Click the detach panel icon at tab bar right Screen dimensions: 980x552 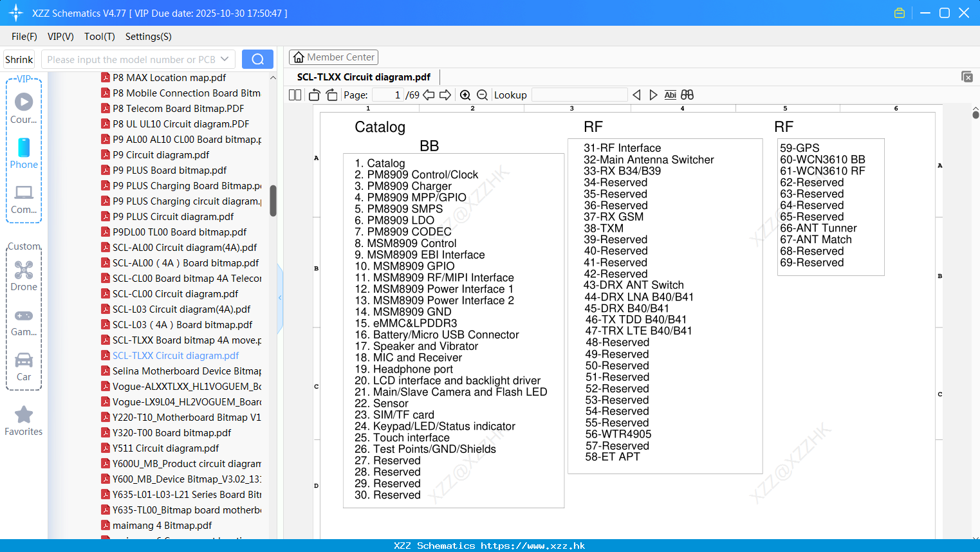966,77
